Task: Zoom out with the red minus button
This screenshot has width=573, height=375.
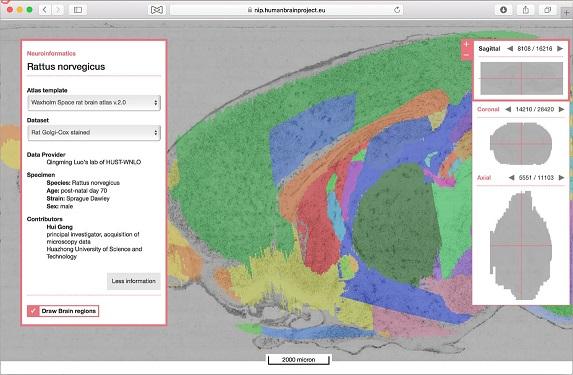Action: tap(466, 55)
